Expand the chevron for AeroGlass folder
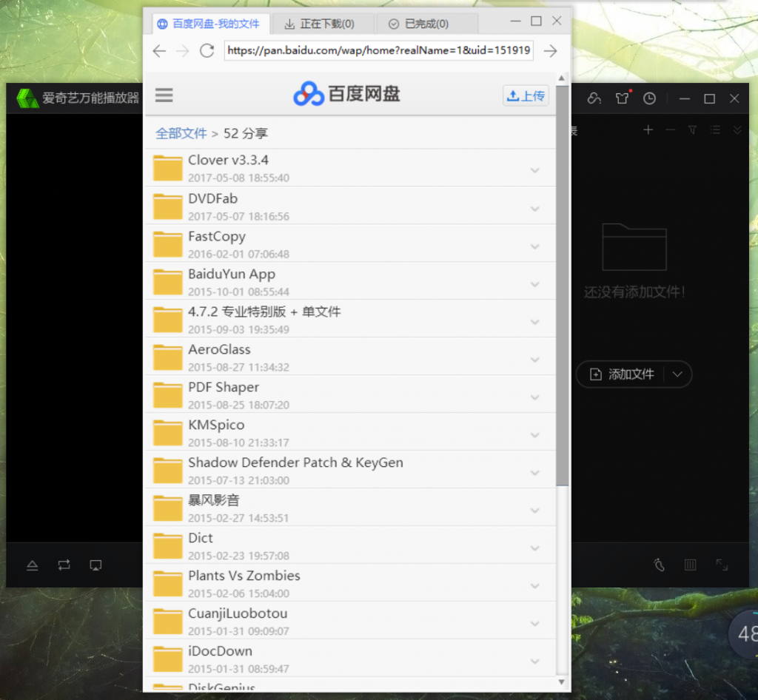 click(x=534, y=360)
